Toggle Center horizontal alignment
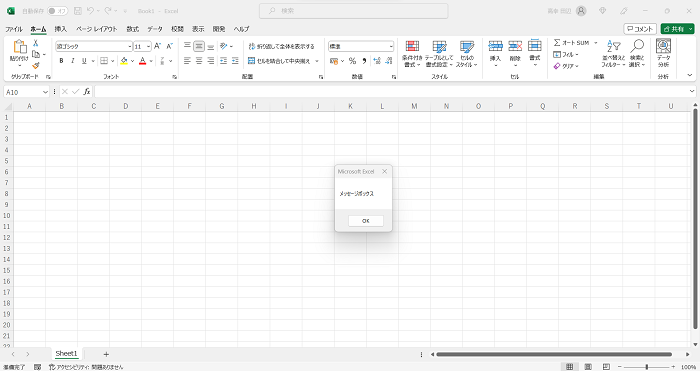Image resolution: width=700 pixels, height=371 pixels. pos(199,61)
